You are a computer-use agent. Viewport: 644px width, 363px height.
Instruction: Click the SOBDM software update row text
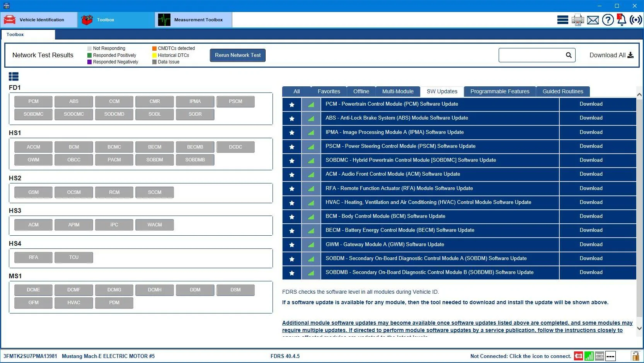[x=426, y=259]
